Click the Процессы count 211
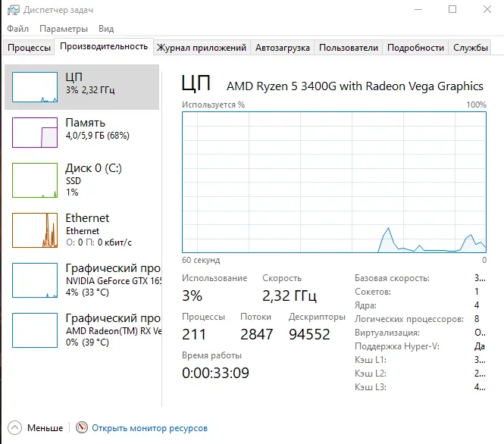The width and height of the screenshot is (504, 444). (x=194, y=334)
